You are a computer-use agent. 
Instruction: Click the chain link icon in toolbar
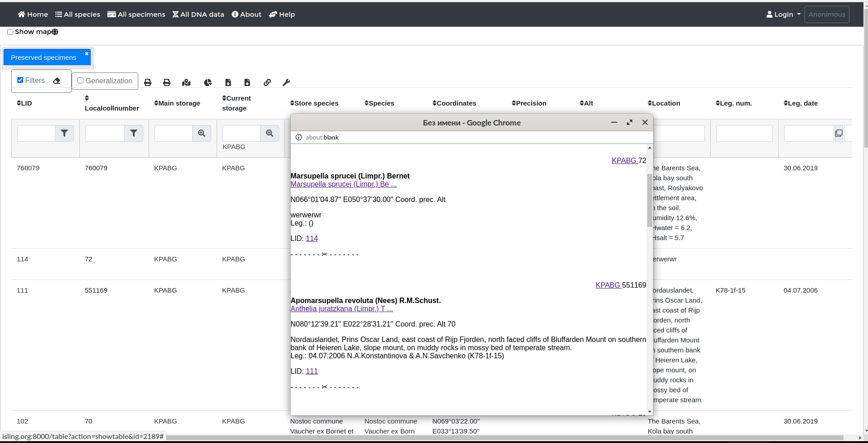coord(267,82)
